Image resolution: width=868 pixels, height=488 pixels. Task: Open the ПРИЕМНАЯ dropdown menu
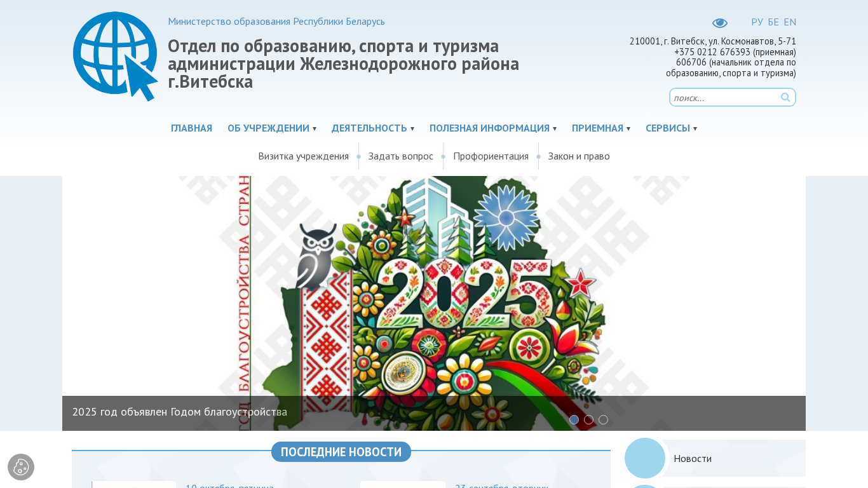[x=601, y=128]
